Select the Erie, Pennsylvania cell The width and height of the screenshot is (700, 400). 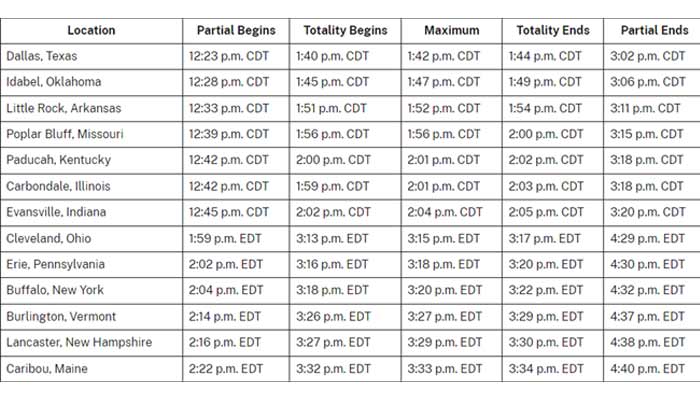tap(54, 264)
